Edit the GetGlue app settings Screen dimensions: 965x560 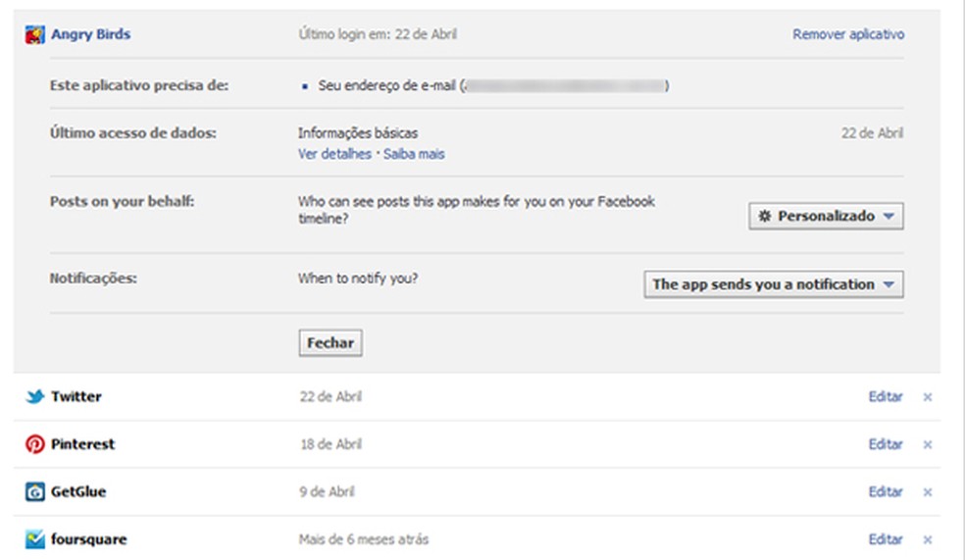[x=886, y=491]
